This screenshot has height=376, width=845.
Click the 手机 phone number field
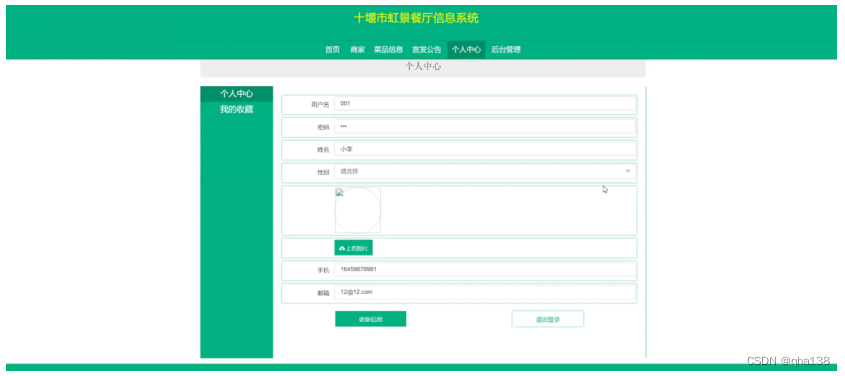click(485, 269)
